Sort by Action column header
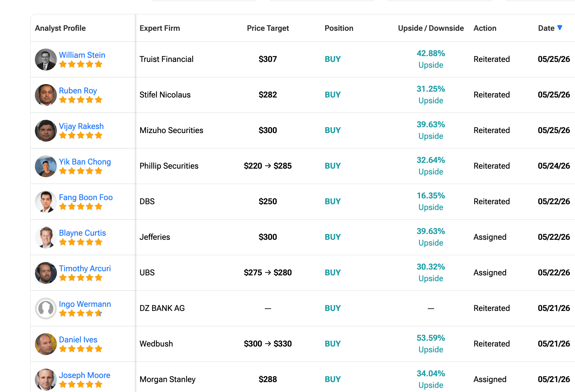The image size is (575, 392). (485, 28)
